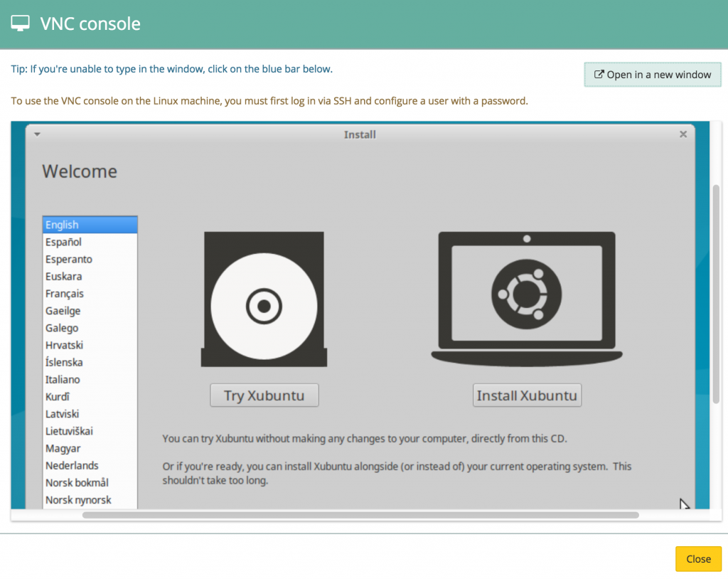This screenshot has height=579, width=728.
Task: Select English in the language list
Action: 90,225
